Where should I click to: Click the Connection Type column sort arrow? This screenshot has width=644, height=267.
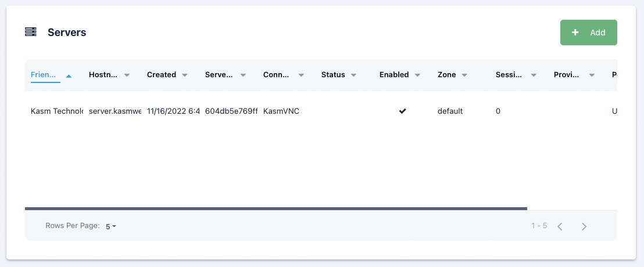(301, 75)
